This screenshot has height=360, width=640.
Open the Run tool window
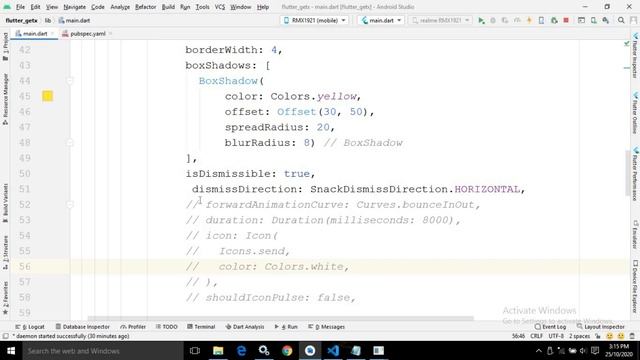[286, 327]
